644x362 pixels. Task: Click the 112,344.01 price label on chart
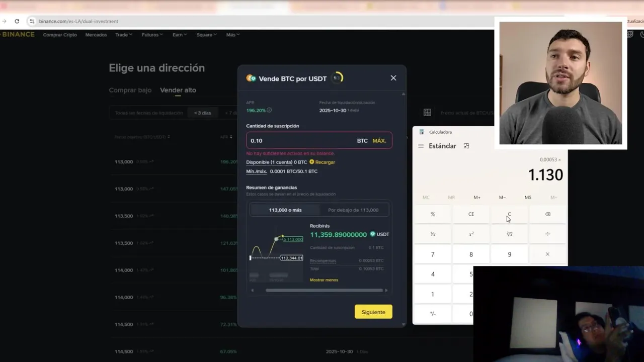[291, 258]
